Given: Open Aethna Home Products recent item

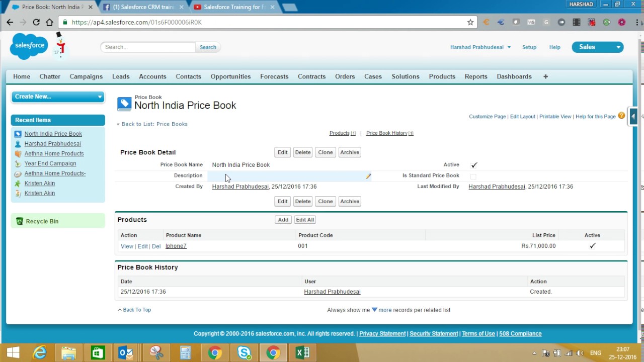Looking at the screenshot, I should pyautogui.click(x=54, y=153).
